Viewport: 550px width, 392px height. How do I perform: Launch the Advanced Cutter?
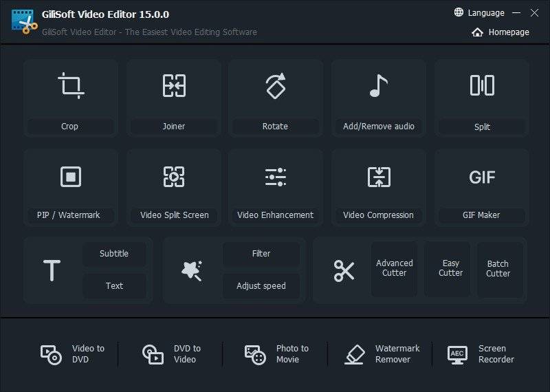click(394, 268)
